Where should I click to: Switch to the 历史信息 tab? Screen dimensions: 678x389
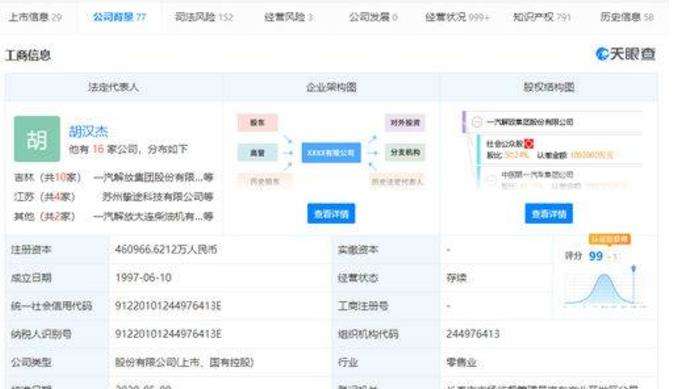point(627,17)
